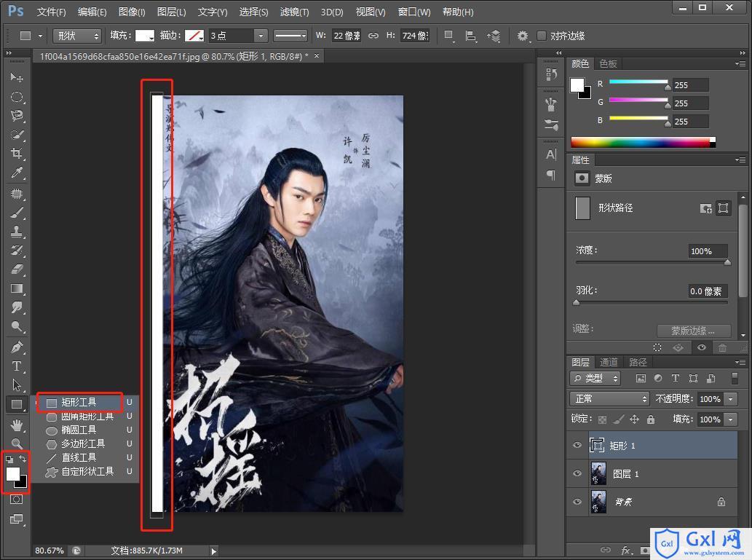Open path alignment options
This screenshot has height=560, width=752.
pos(471,36)
